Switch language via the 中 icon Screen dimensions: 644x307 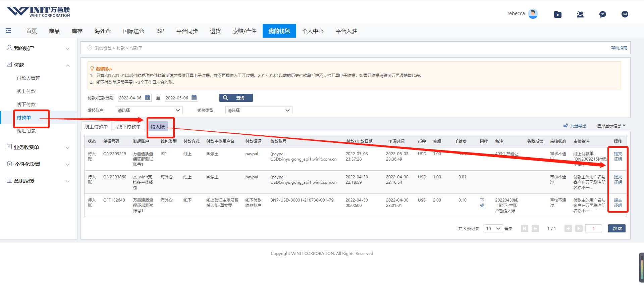[625, 14]
